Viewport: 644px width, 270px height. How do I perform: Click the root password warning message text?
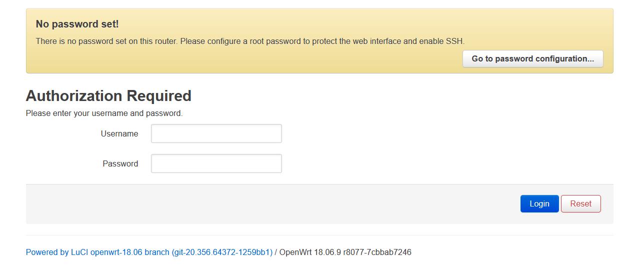tap(250, 41)
